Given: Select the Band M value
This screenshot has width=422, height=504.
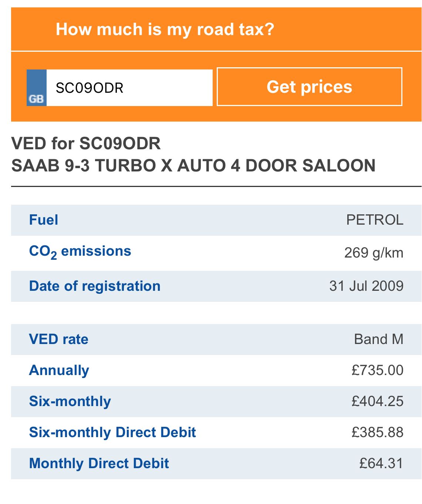Looking at the screenshot, I should [379, 340].
